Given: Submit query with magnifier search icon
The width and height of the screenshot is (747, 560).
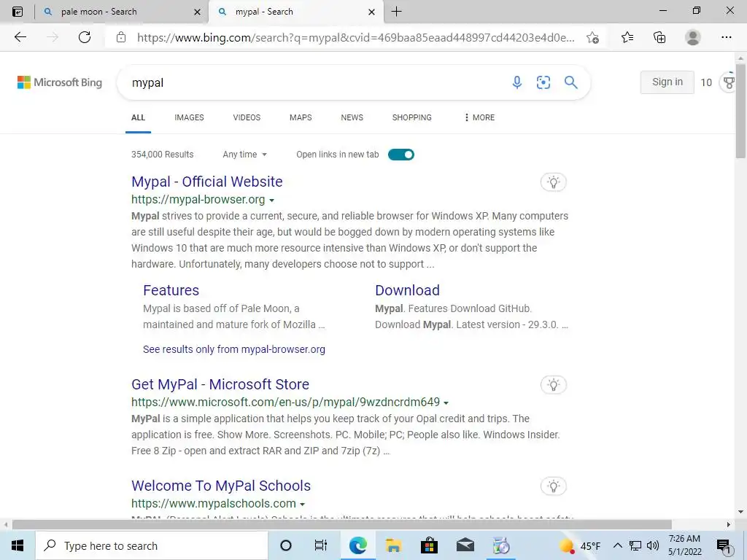Looking at the screenshot, I should tap(570, 82).
